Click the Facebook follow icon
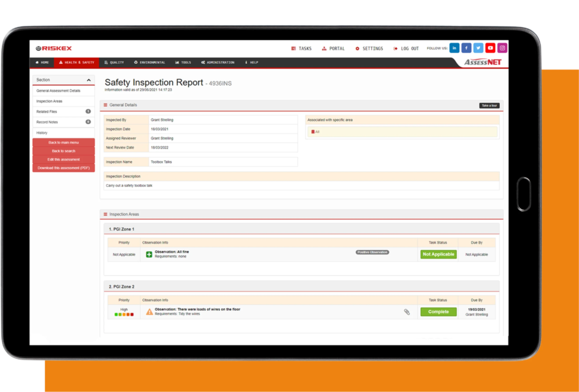This screenshot has width=579, height=392. pos(466,48)
